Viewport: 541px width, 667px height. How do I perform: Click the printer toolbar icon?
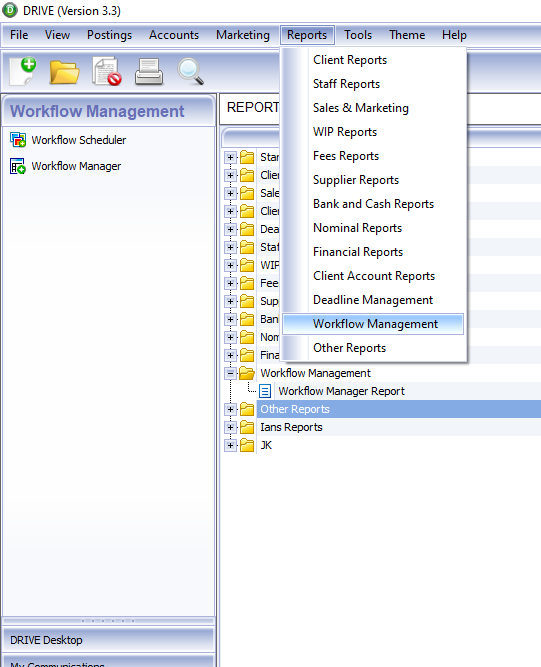tap(149, 71)
